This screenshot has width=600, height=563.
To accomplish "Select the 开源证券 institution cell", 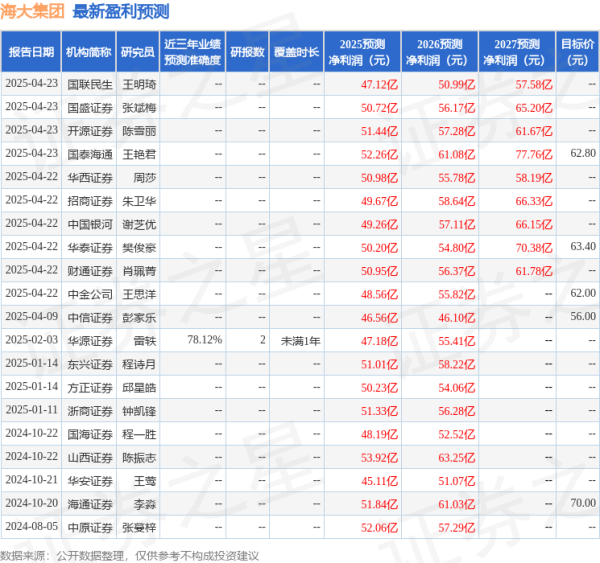I will [x=90, y=131].
